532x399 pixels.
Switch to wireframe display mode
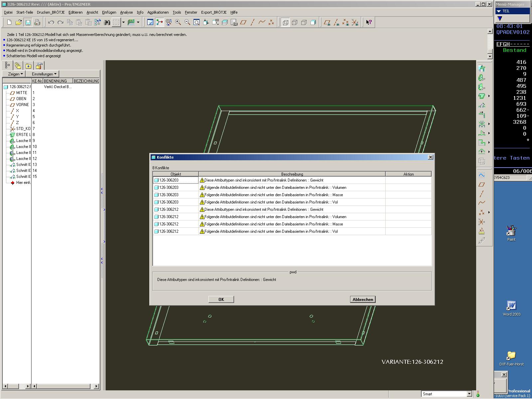tap(285, 22)
